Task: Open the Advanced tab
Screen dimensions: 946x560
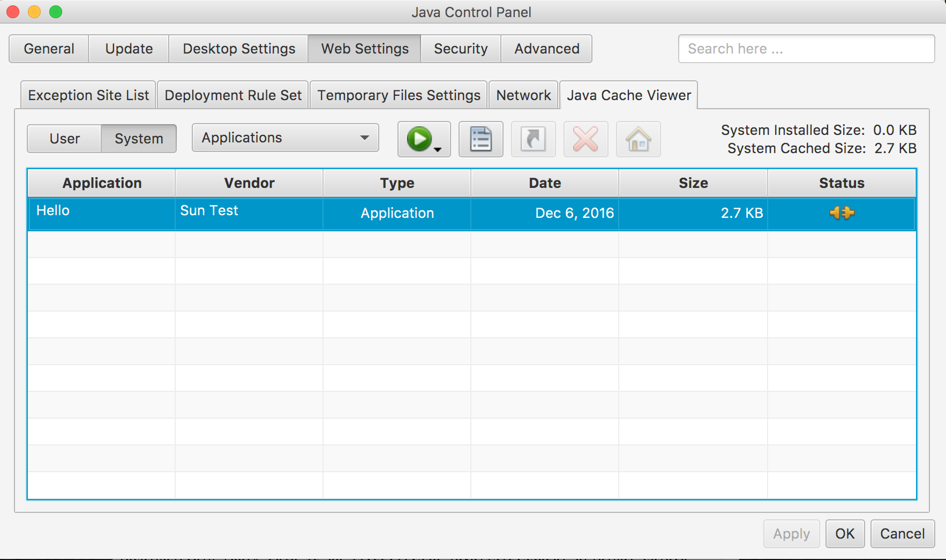Action: (x=546, y=49)
